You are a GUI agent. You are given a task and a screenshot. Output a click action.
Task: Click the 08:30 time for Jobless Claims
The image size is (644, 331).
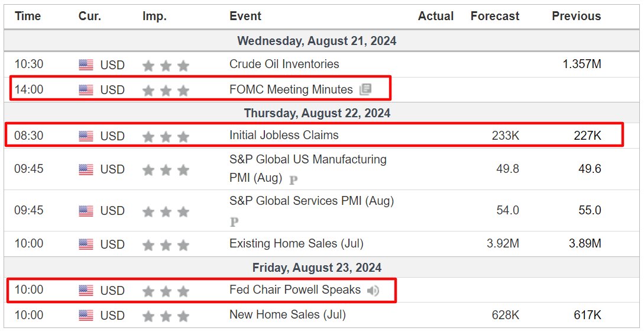click(29, 135)
